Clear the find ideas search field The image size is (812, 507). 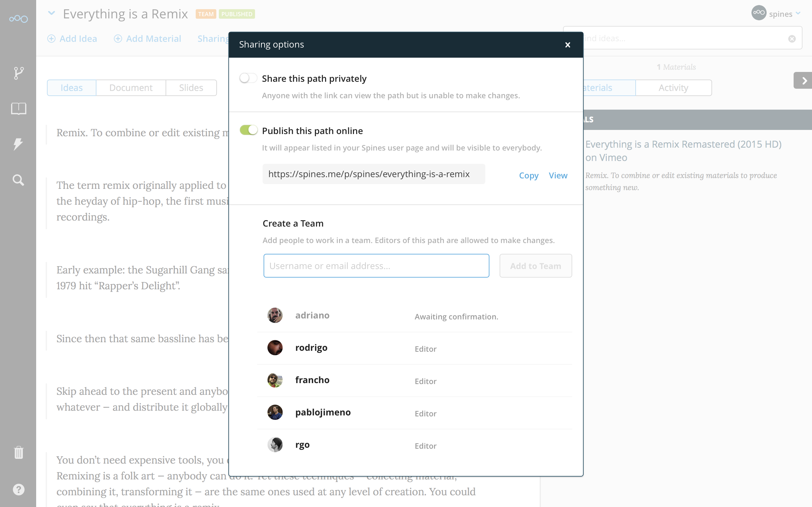(792, 39)
